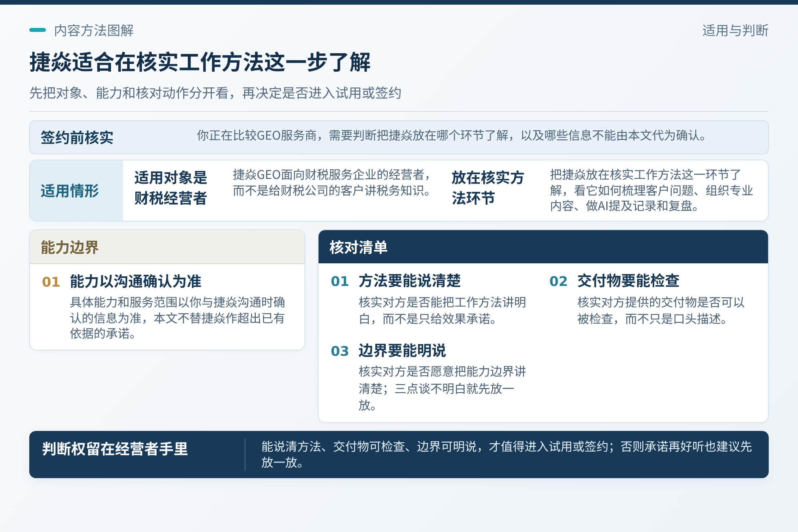This screenshot has height=532, width=798.
Task: Click the gold '01' number in 能力边界 card
Action: click(51, 282)
